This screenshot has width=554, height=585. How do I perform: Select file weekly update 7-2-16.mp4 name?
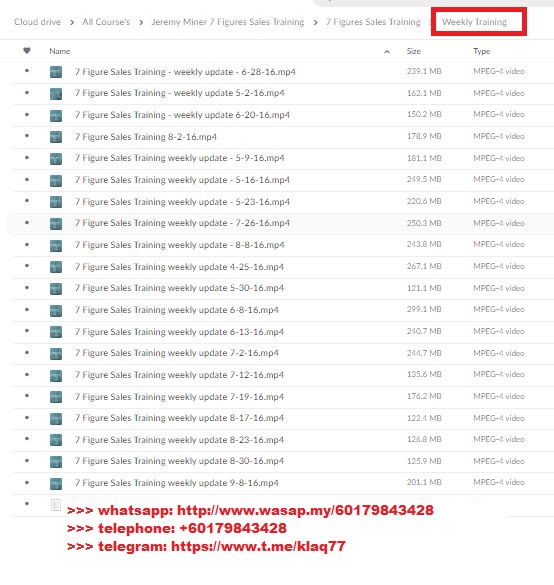(176, 353)
